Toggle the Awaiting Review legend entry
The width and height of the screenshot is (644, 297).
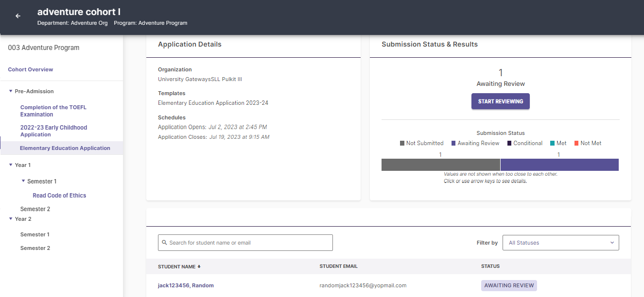pos(475,143)
